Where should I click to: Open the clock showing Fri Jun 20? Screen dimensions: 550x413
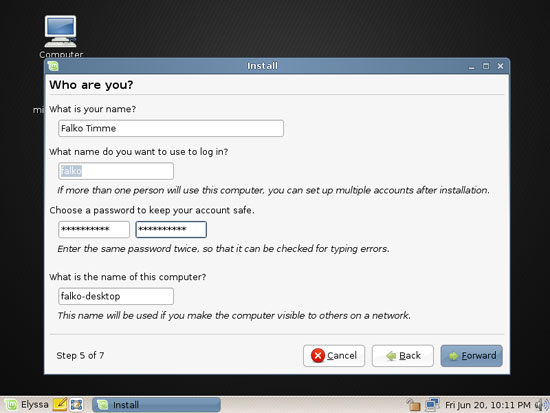[487, 405]
